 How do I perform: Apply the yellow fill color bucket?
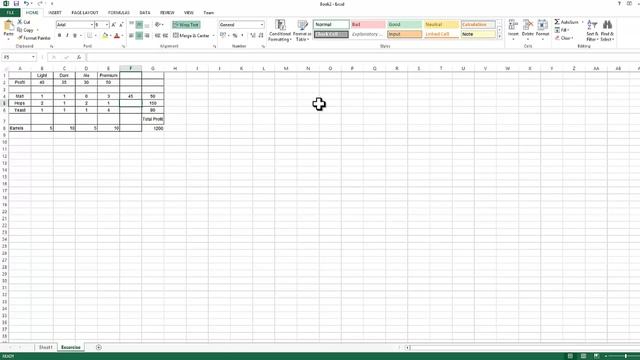click(x=105, y=36)
